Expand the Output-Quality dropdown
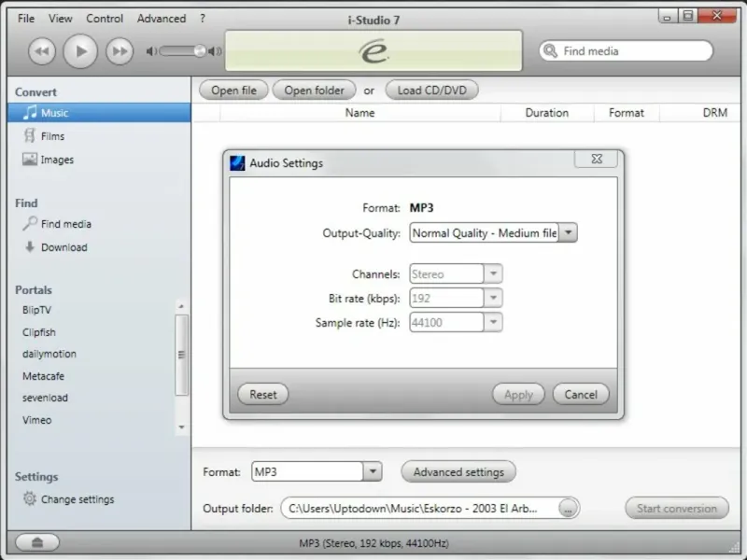Screen dimensions: 747x560 click(x=568, y=232)
